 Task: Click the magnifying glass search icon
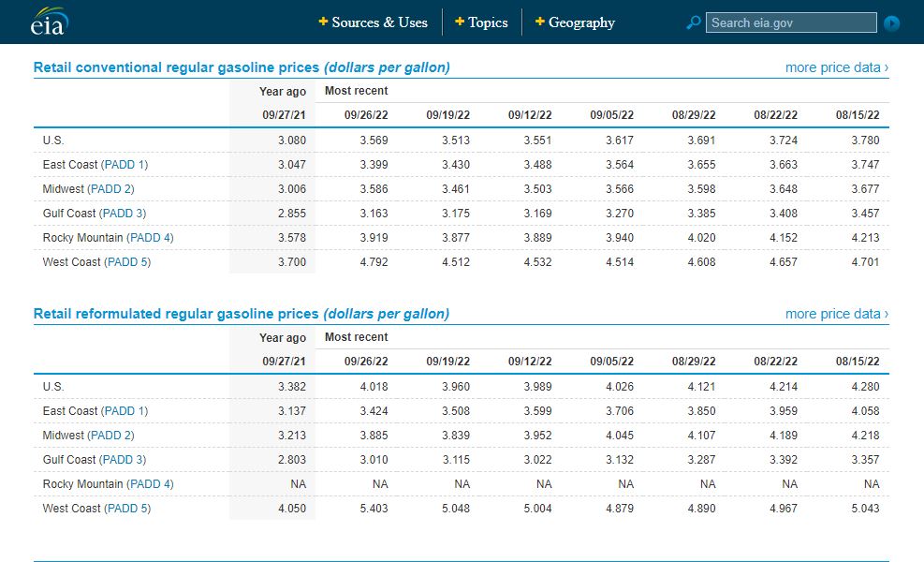(x=693, y=22)
